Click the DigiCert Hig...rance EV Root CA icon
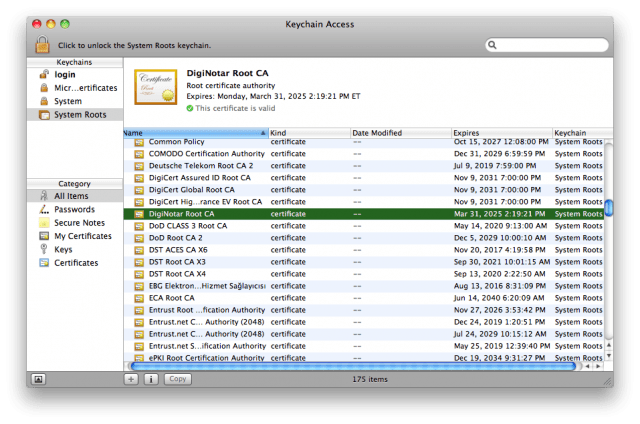 (x=139, y=202)
